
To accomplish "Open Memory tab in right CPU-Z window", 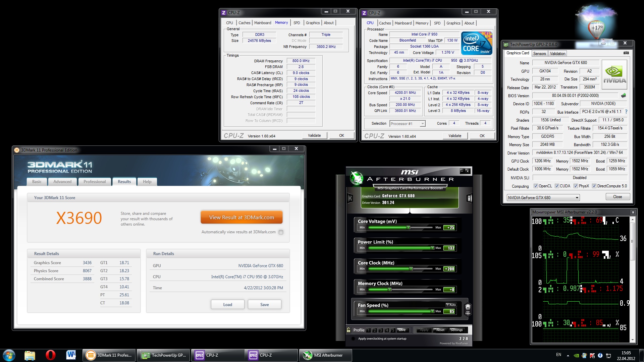I will point(422,23).
